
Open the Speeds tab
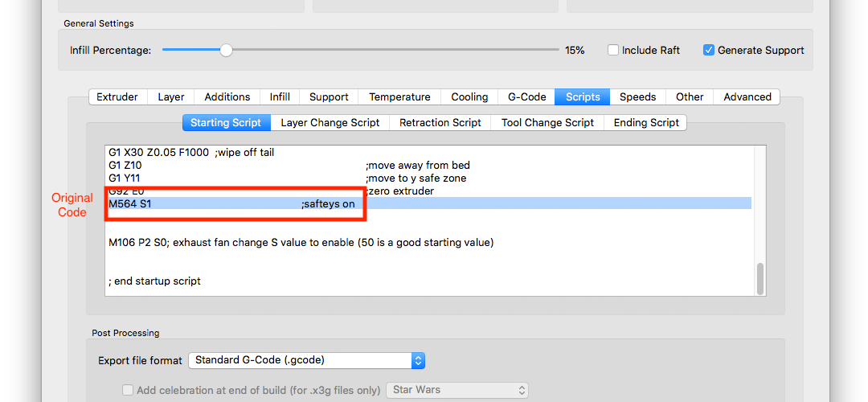(x=637, y=96)
